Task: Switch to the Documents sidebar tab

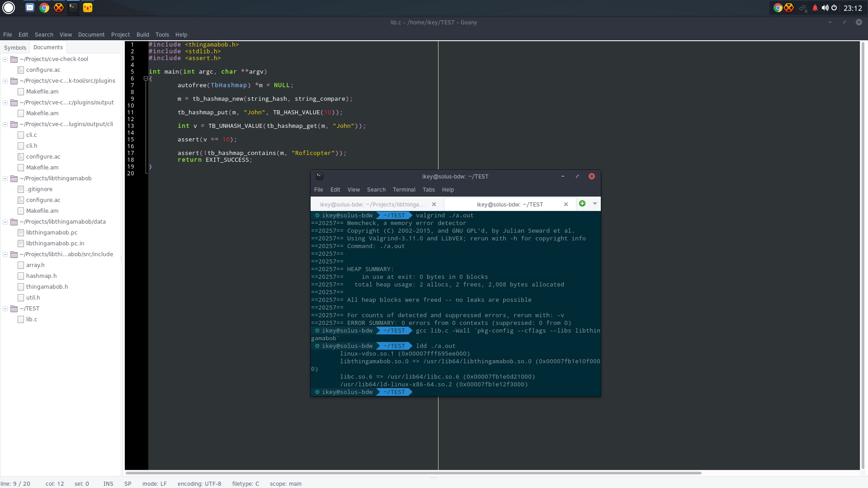Action: point(48,47)
